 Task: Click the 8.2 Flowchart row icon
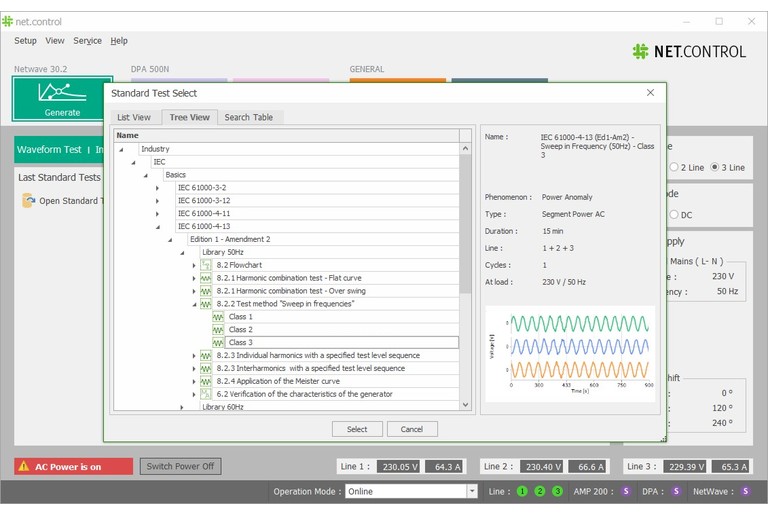click(x=206, y=265)
